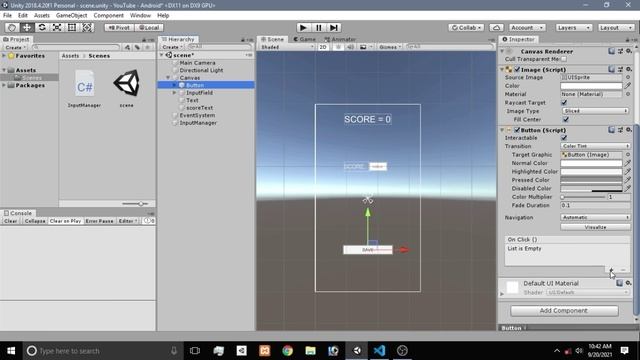Click the search-by-label icon in Project panel

pos(137,47)
